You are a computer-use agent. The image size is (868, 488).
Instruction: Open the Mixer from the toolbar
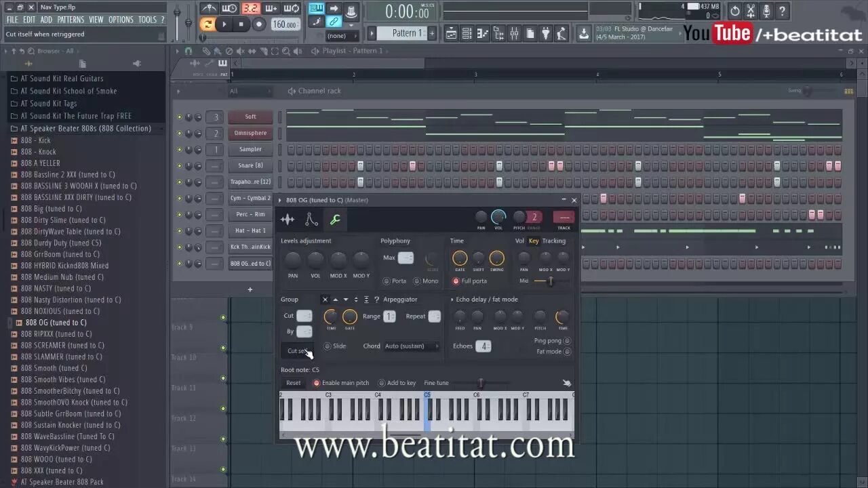513,33
